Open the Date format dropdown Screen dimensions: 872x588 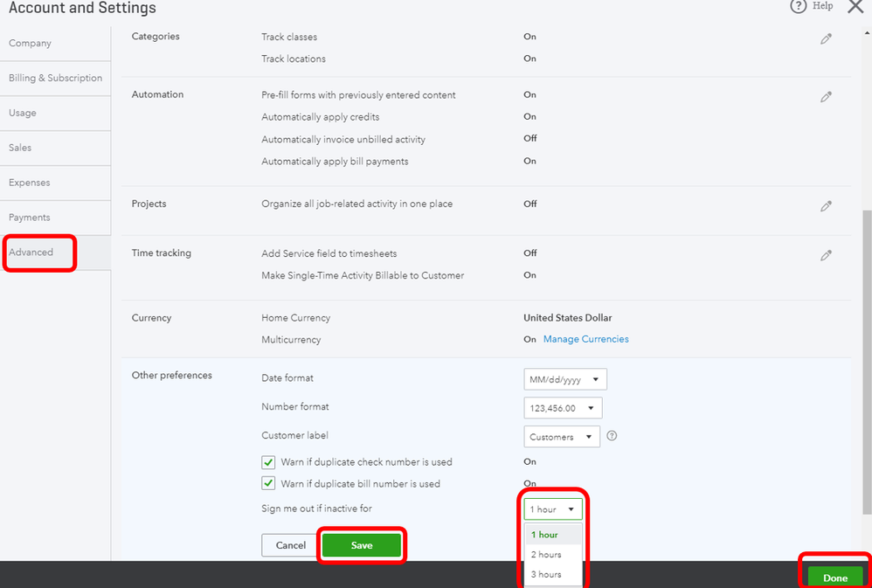tap(565, 379)
